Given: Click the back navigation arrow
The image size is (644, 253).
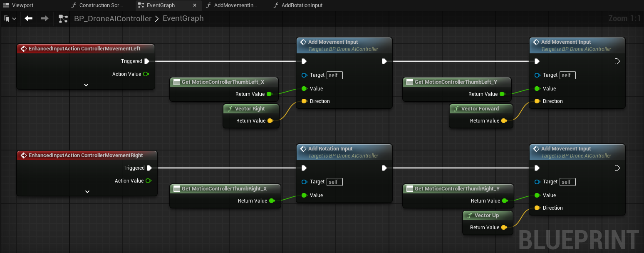Looking at the screenshot, I should click(x=28, y=18).
